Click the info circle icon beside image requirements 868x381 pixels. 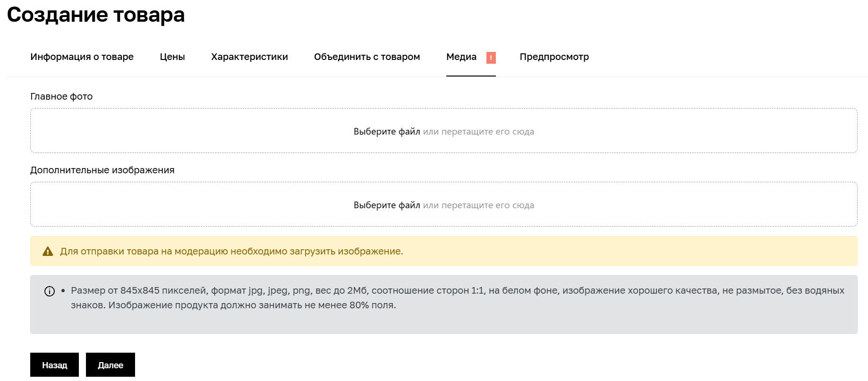pyautogui.click(x=49, y=291)
